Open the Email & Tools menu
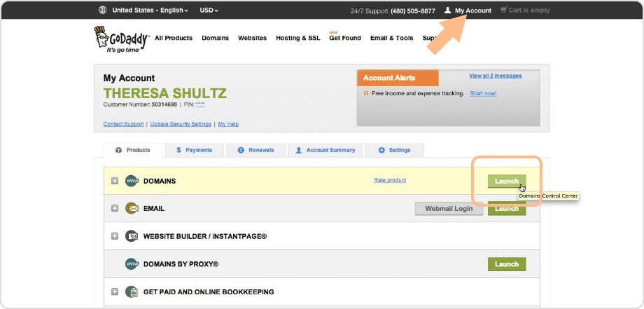Image resolution: width=644 pixels, height=309 pixels. [392, 38]
